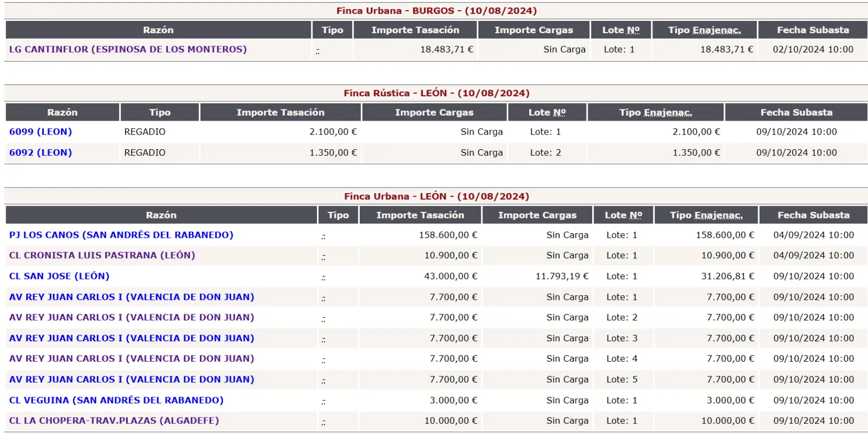Select Sin Carga in CL Veguina row

click(567, 400)
